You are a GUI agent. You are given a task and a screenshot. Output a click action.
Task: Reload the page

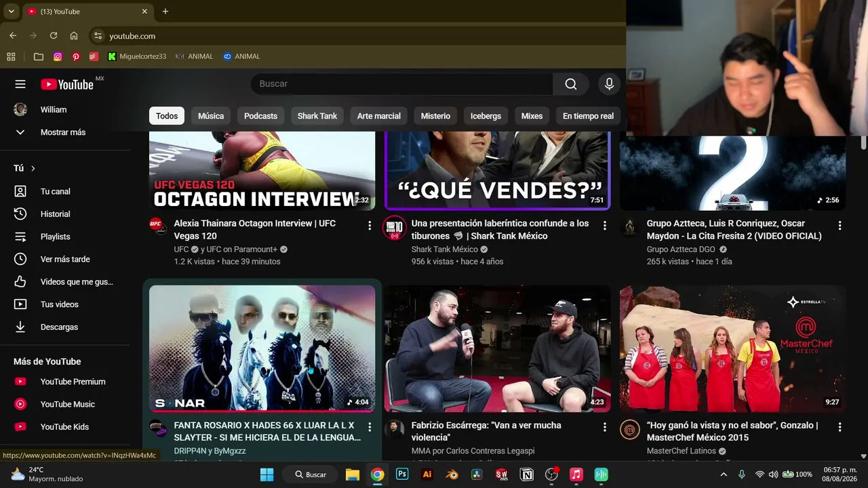pyautogui.click(x=54, y=36)
